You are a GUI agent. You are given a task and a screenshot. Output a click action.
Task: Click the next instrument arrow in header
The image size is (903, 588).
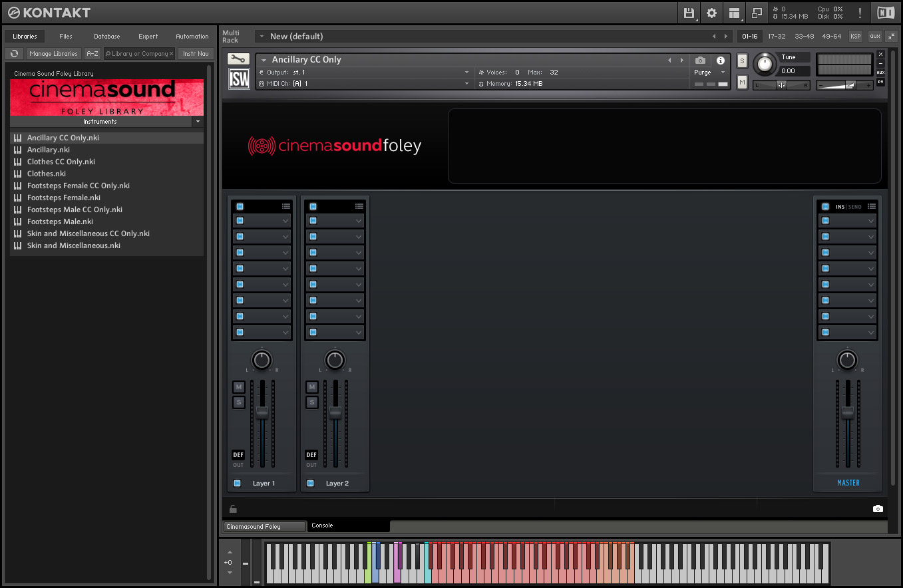pyautogui.click(x=681, y=60)
